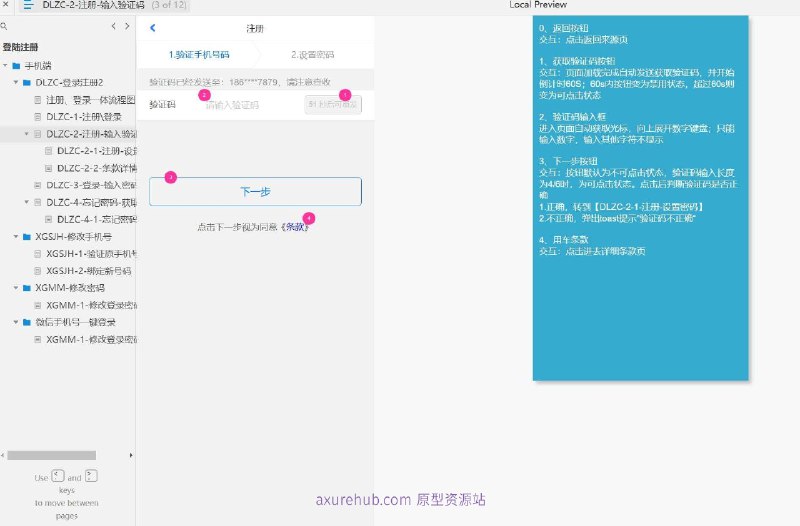Screen dimensions: 800x526
Task: Collapse the XGMM-修改密码 folder
Action: click(16, 288)
